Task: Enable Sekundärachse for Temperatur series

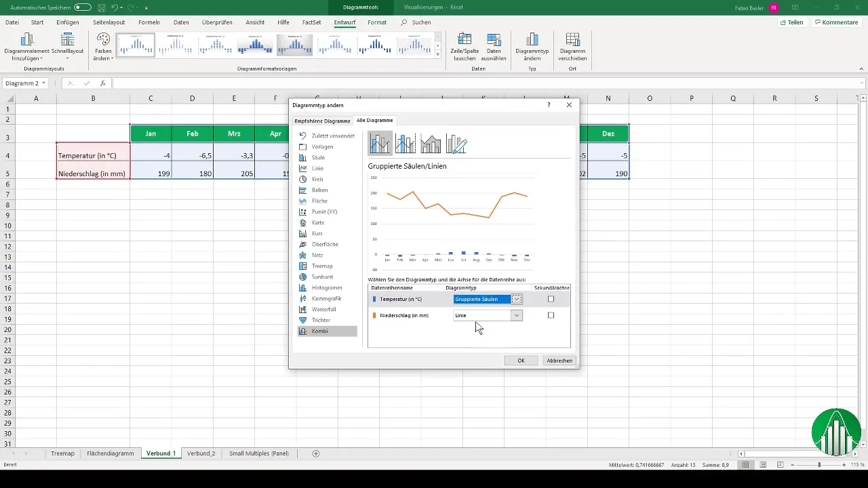Action: click(551, 299)
